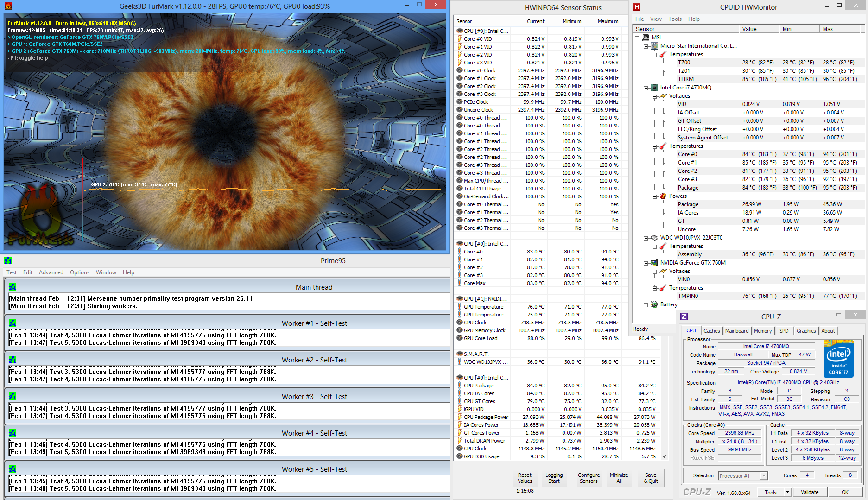Viewport: 868px width, 500px height.
Task: Click the Minimize All button in HWiNFO64
Action: coord(619,478)
